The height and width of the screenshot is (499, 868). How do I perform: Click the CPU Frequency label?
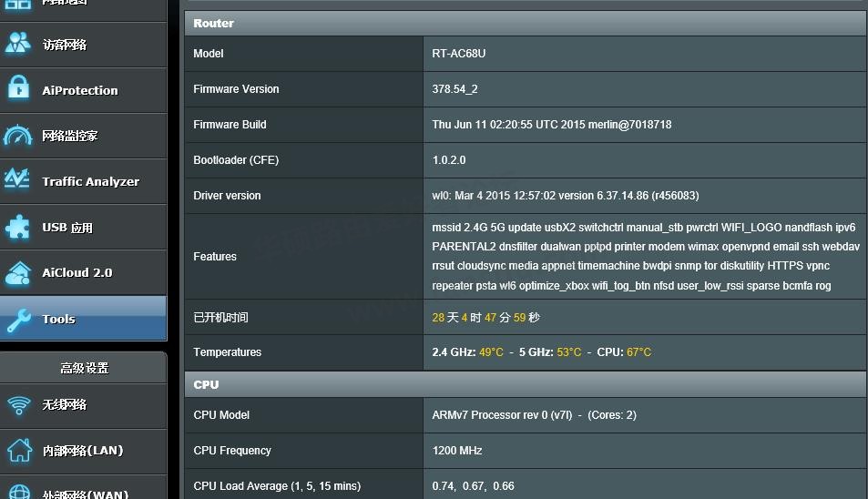coord(232,451)
